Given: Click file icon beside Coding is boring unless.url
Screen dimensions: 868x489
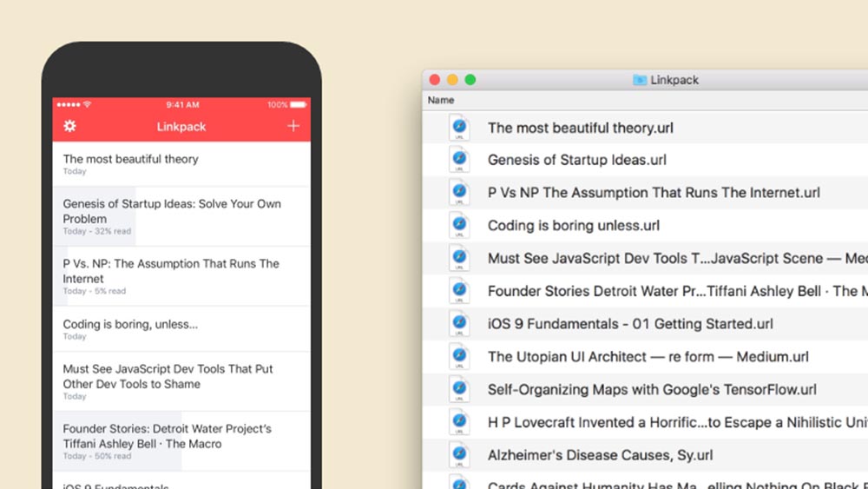Looking at the screenshot, I should 459,226.
